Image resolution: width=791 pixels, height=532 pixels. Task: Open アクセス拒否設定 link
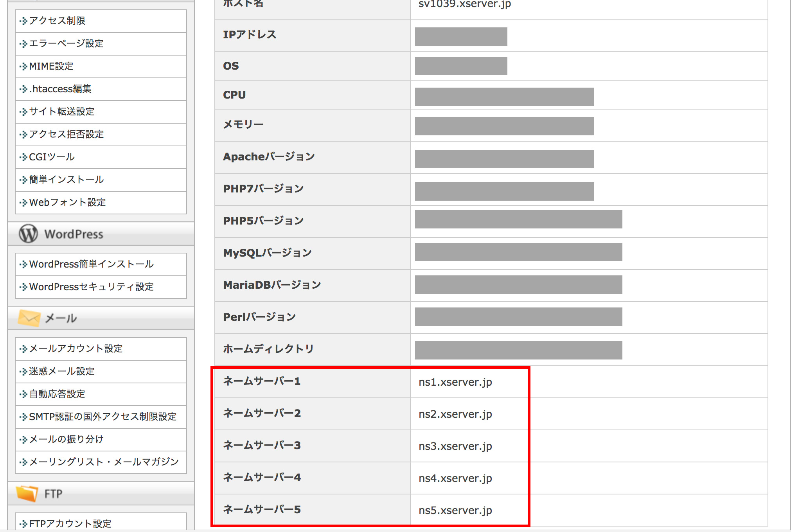(67, 134)
